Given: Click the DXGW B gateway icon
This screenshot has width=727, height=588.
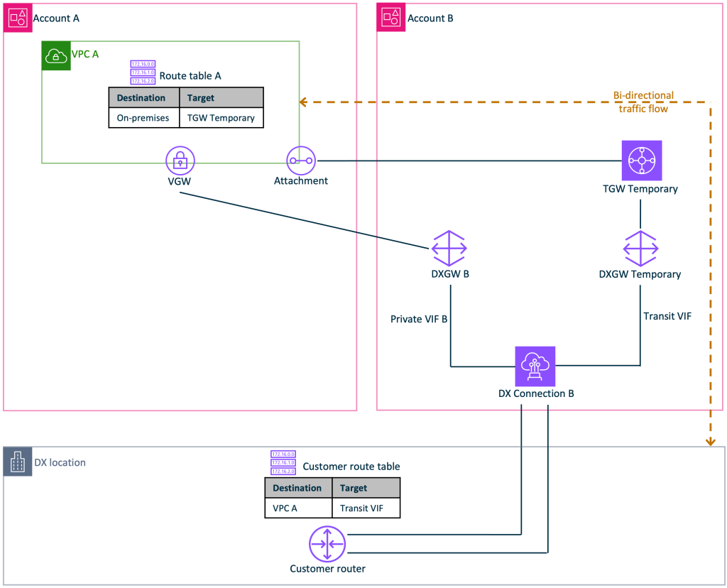Looking at the screenshot, I should point(448,249).
